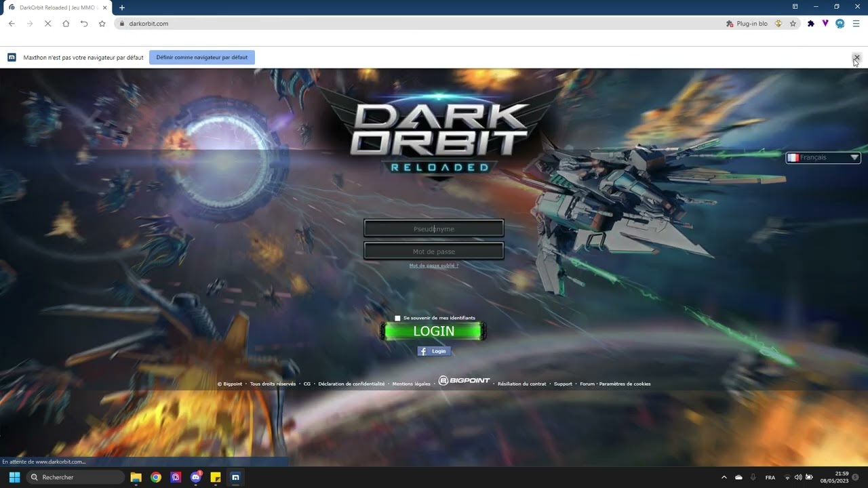Click the darkorbit.com address field
This screenshot has height=488, width=868.
pos(417,24)
